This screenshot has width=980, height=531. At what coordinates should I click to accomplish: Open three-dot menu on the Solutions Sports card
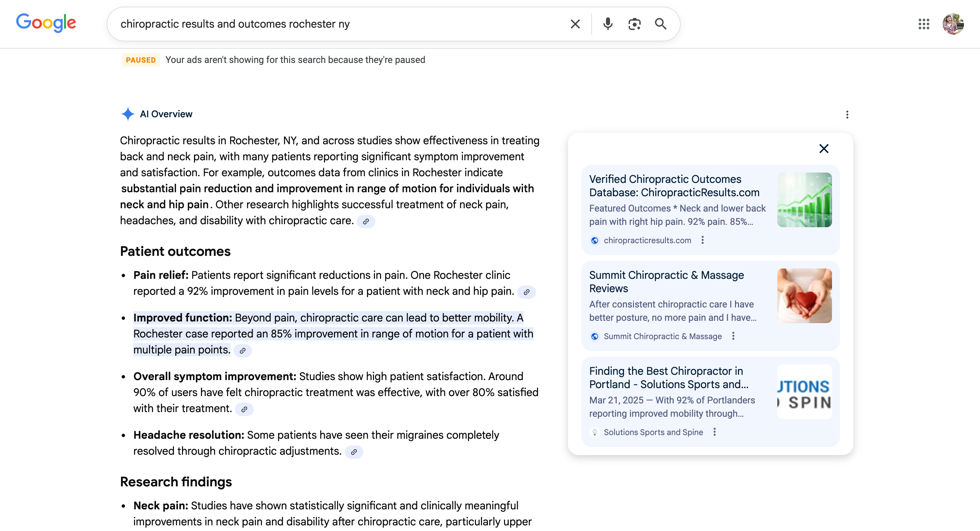click(x=715, y=432)
